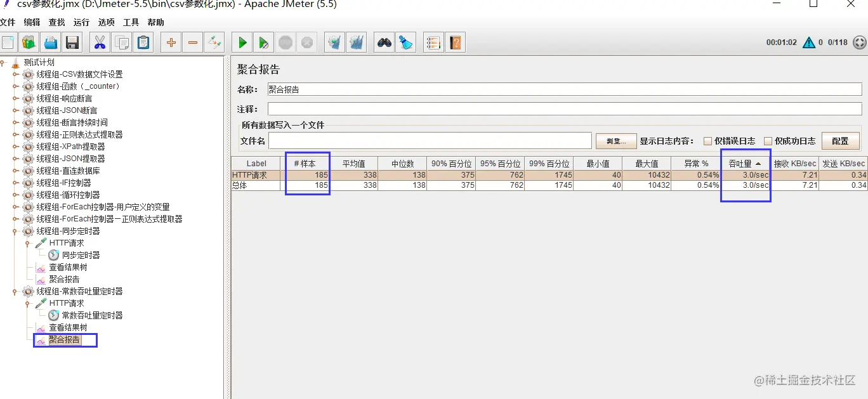Expand 线程组-JSON断言 node
The width and height of the screenshot is (868, 399).
click(16, 110)
